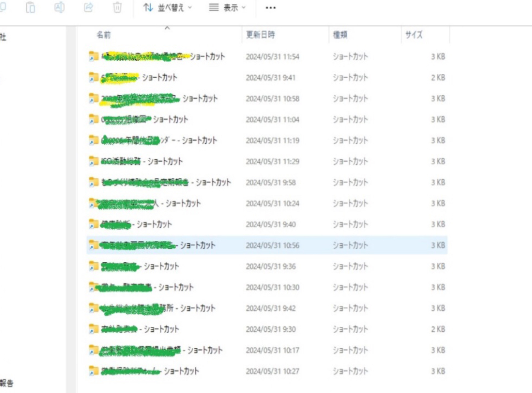Click the Rename icon in toolbar
The image size is (532, 393).
tap(59, 7)
